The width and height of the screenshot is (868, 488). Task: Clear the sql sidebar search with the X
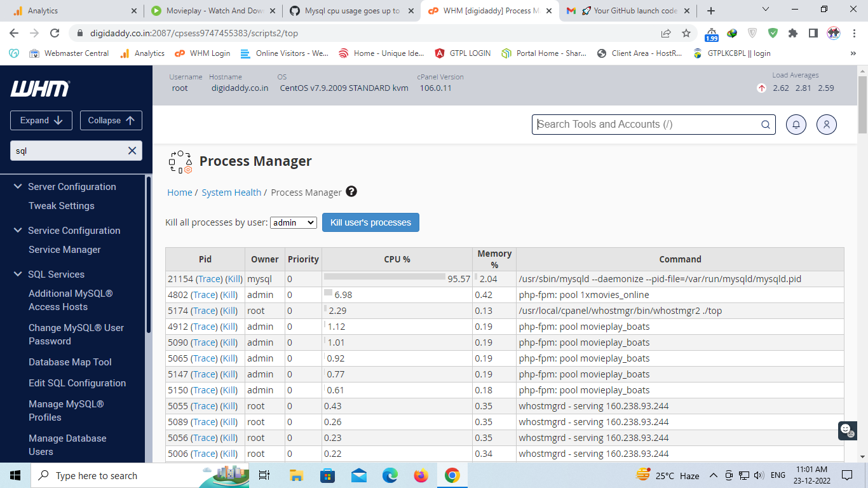pos(132,151)
